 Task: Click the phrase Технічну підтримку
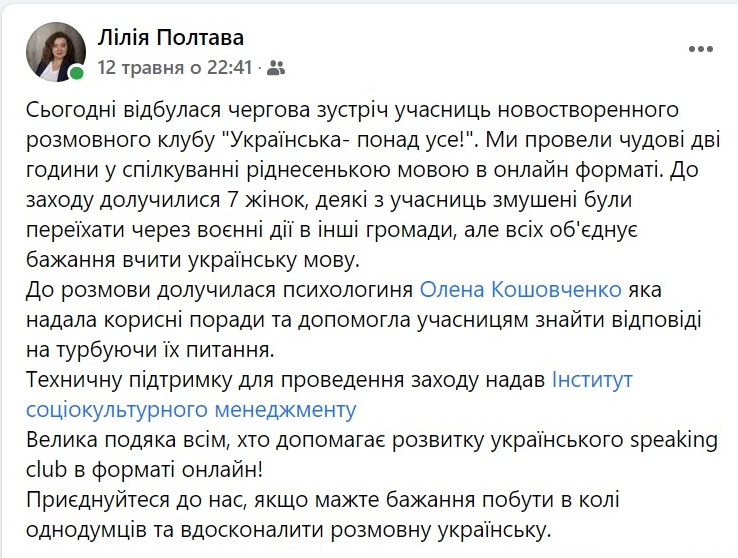pyautogui.click(x=129, y=380)
